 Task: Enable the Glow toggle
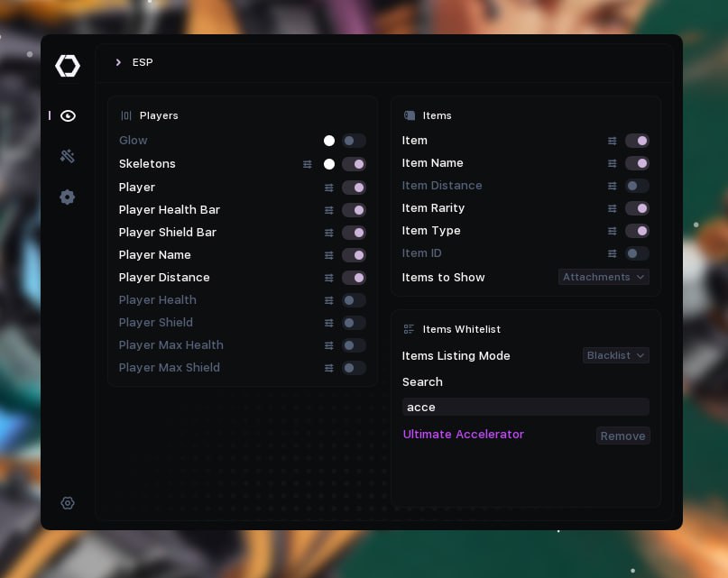click(354, 141)
